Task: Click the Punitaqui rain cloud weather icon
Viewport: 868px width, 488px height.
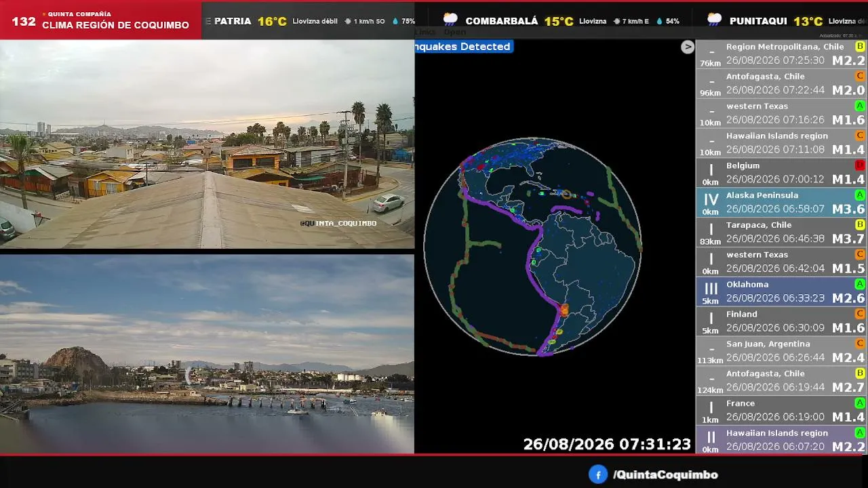Action: (714, 20)
